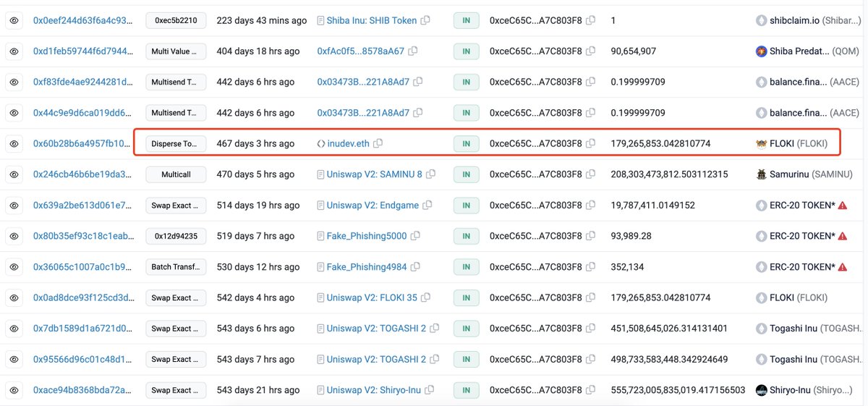The width and height of the screenshot is (868, 406).
Task: Copy Uniswap V2: Endgame address
Action: click(428, 206)
